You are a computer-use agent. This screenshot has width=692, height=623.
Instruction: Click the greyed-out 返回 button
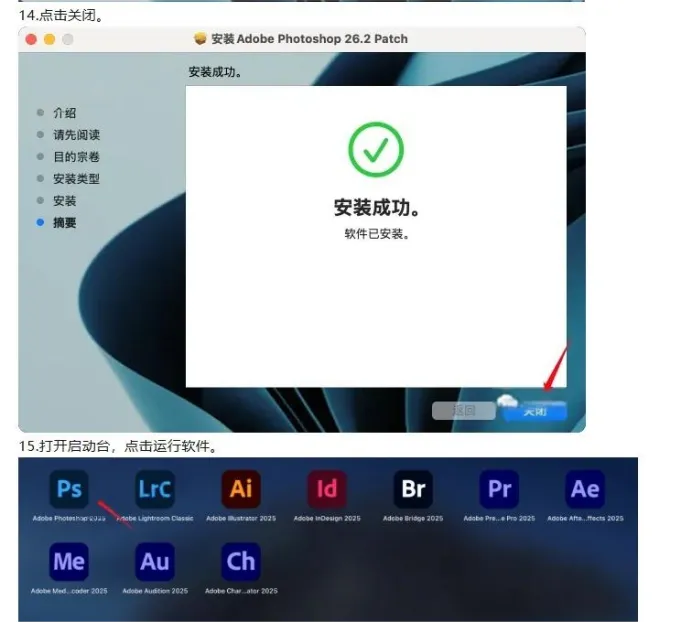(x=464, y=411)
